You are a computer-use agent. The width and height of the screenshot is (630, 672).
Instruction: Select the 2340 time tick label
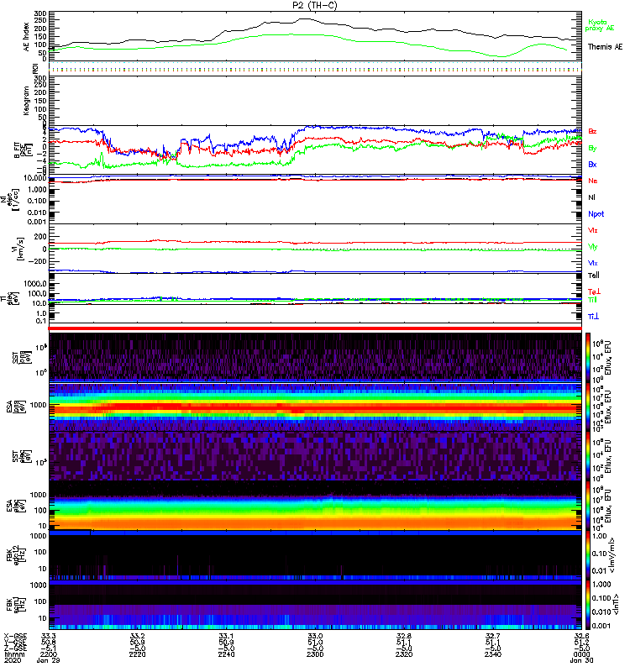click(x=493, y=654)
